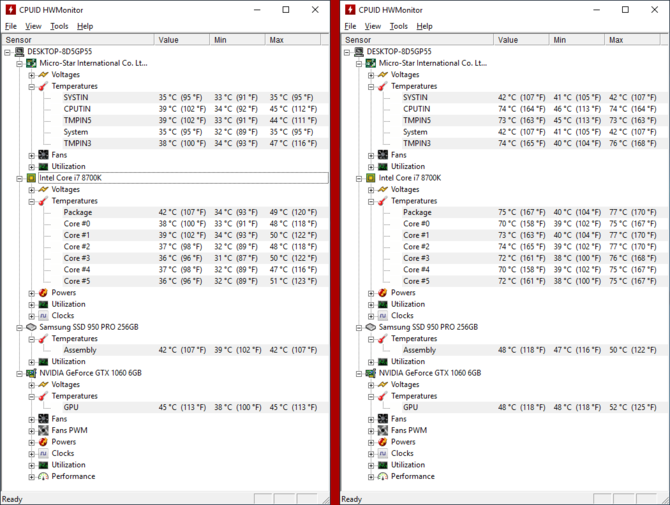Click the NVIDIA GeForce card icon in right window
Viewport: 670px width, 505px height.
[370, 373]
